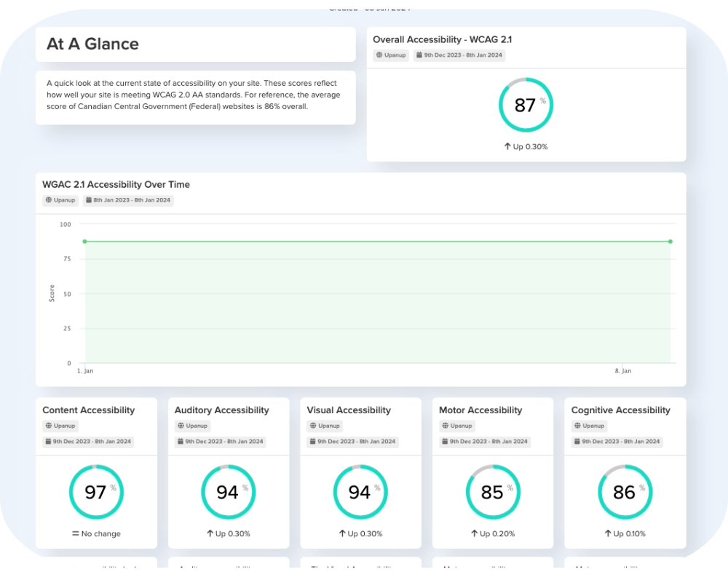Click the Motor Accessibility card title
The height and width of the screenshot is (577, 728).
pyautogui.click(x=480, y=410)
